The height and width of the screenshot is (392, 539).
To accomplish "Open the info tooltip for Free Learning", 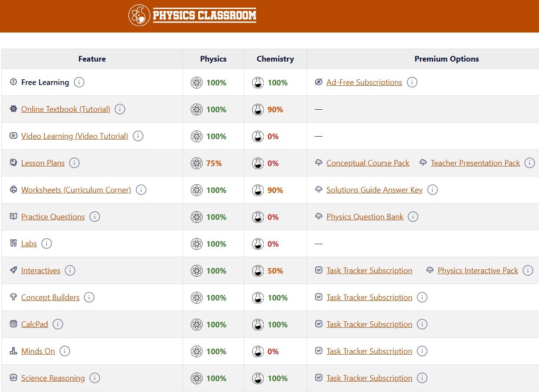I will (79, 82).
